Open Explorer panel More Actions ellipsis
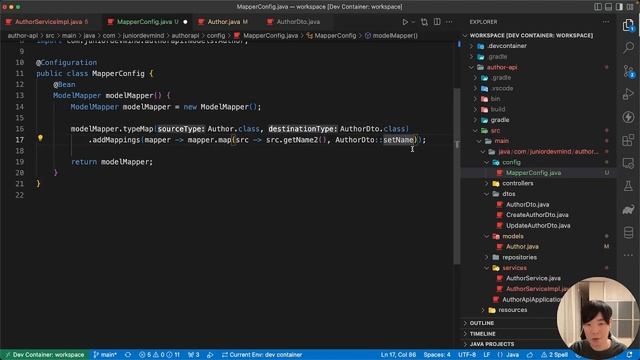 click(x=606, y=22)
